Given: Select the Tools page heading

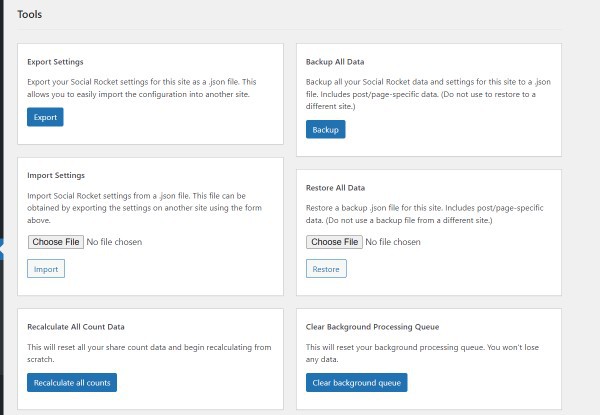Looking at the screenshot, I should tap(29, 15).
